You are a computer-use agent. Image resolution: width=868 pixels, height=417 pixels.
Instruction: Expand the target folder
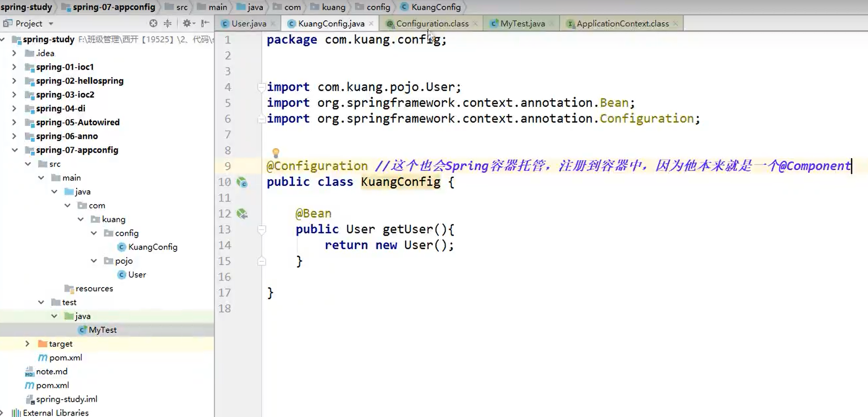click(28, 343)
